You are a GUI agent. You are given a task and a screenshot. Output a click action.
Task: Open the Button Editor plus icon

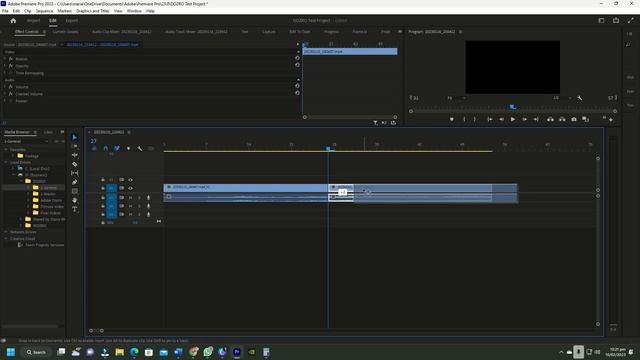click(611, 120)
